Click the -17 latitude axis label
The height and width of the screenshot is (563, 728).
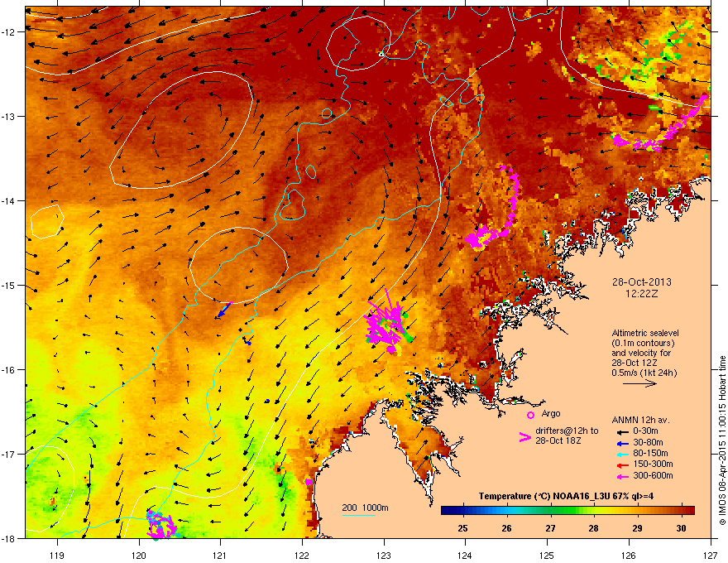[8, 454]
